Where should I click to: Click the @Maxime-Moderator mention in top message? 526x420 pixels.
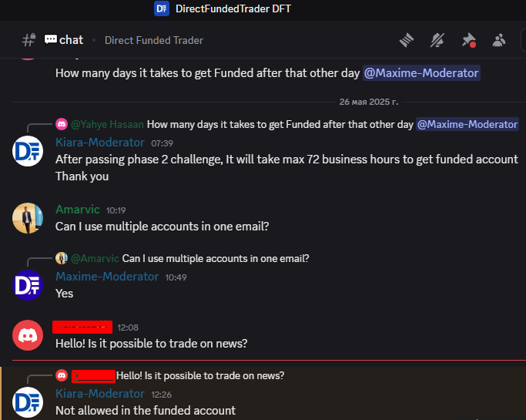point(421,73)
